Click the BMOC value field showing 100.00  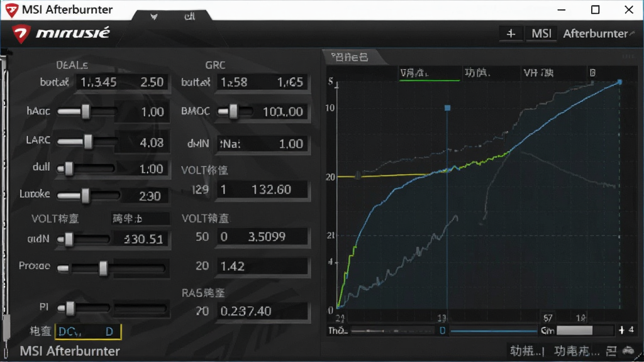click(281, 112)
